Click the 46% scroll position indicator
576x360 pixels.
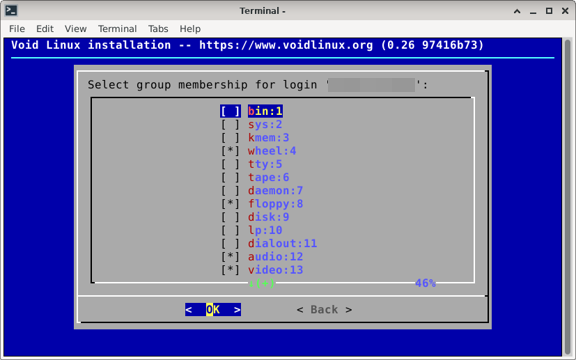coord(425,283)
